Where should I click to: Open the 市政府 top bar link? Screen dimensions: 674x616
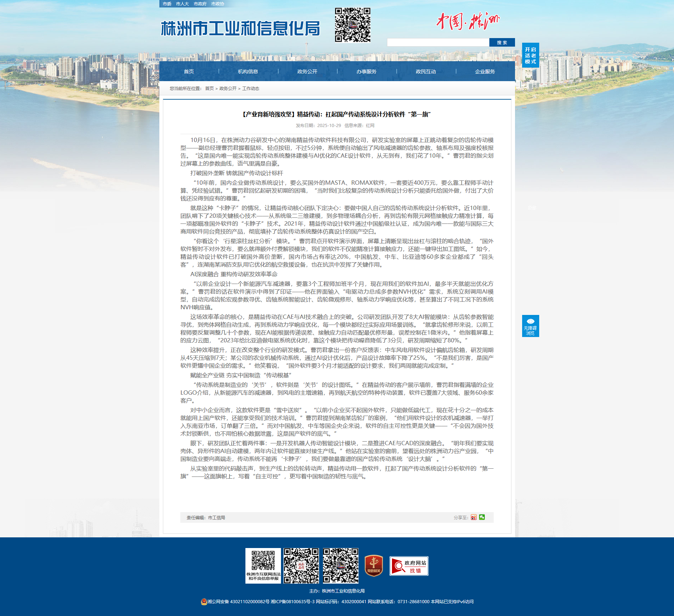click(200, 4)
